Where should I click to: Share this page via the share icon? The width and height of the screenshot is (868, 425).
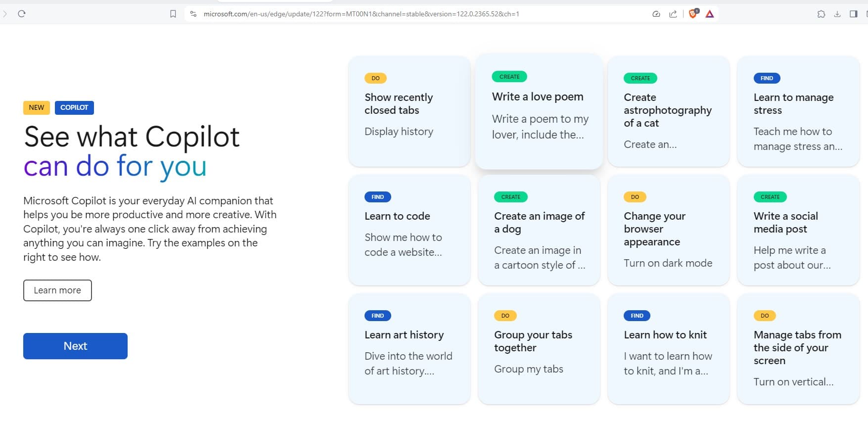point(673,14)
